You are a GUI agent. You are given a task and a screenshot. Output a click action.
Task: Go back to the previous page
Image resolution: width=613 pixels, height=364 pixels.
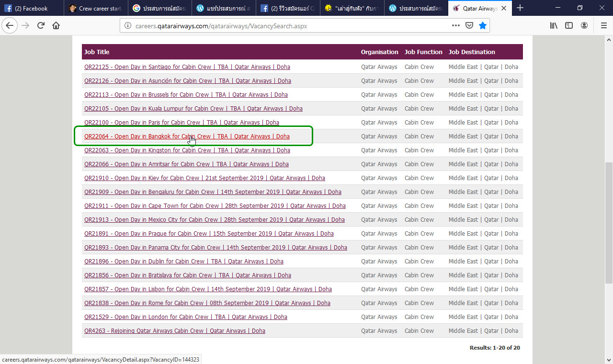click(x=10, y=26)
